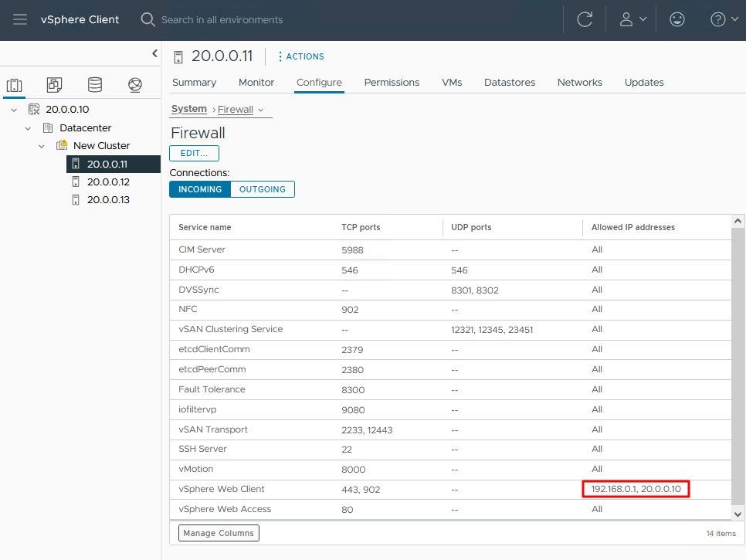The width and height of the screenshot is (746, 560).
Task: Refresh the vSphere Client view
Action: pos(585,19)
